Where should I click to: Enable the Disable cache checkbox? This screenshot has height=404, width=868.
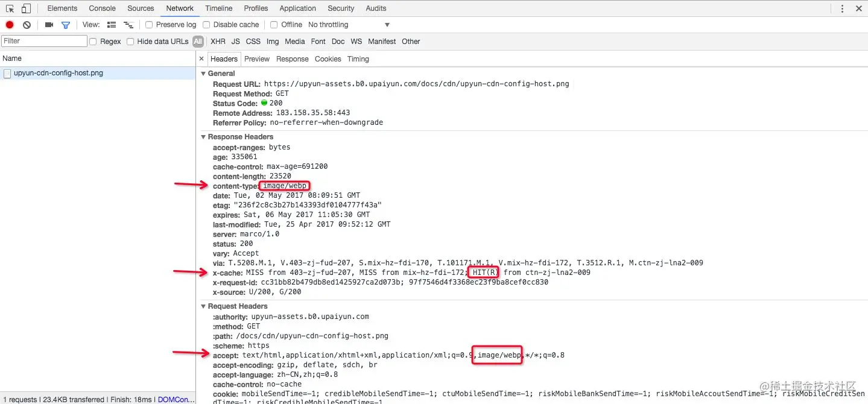click(x=206, y=25)
